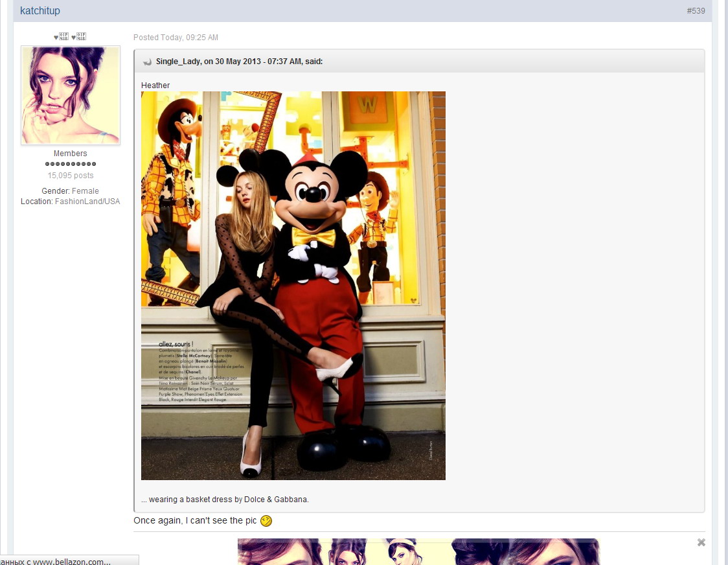Click the 'wearing a basket dress' caption
Image resolution: width=728 pixels, height=565 pixels.
coord(225,500)
